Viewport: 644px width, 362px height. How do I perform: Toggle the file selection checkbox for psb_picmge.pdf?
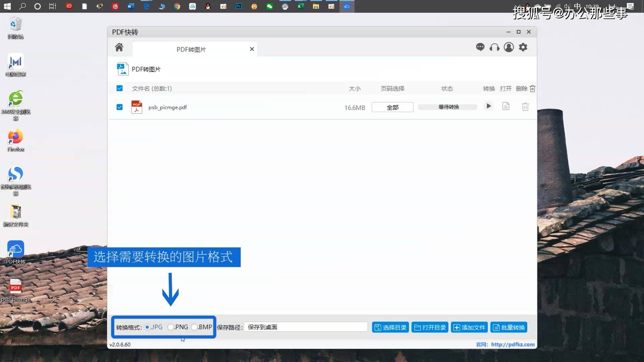coord(119,107)
